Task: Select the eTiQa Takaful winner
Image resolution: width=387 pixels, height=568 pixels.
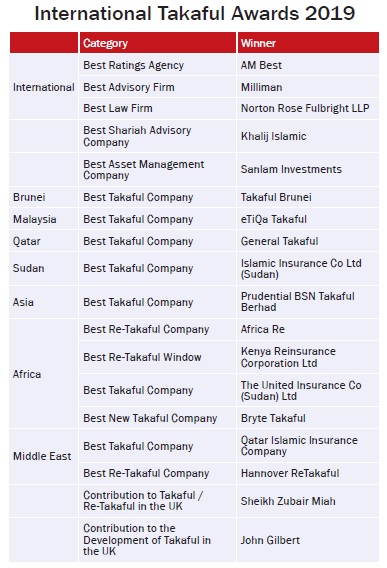Action: pyautogui.click(x=308, y=219)
